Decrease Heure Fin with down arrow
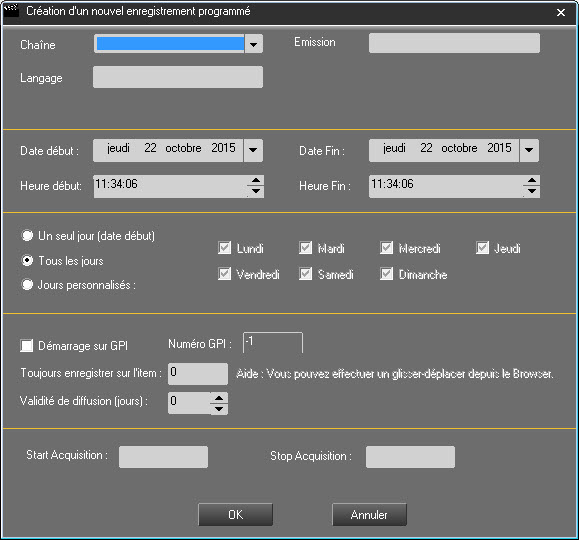 point(532,191)
